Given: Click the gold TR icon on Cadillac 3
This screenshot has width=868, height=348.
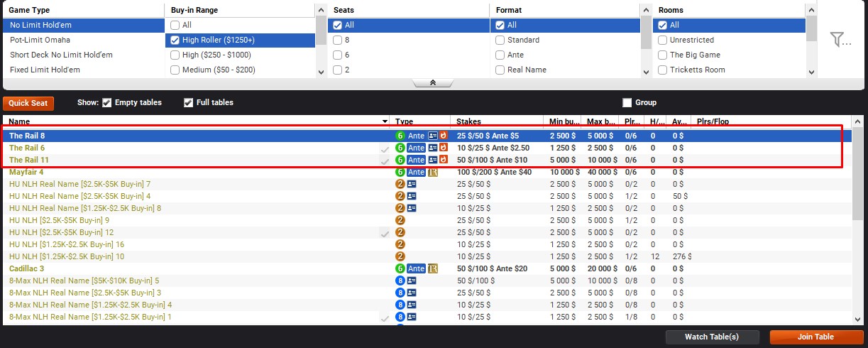Looking at the screenshot, I should click(432, 268).
